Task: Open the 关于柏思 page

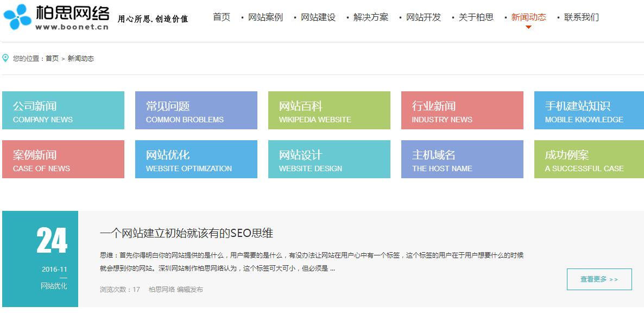Action: 477,17
